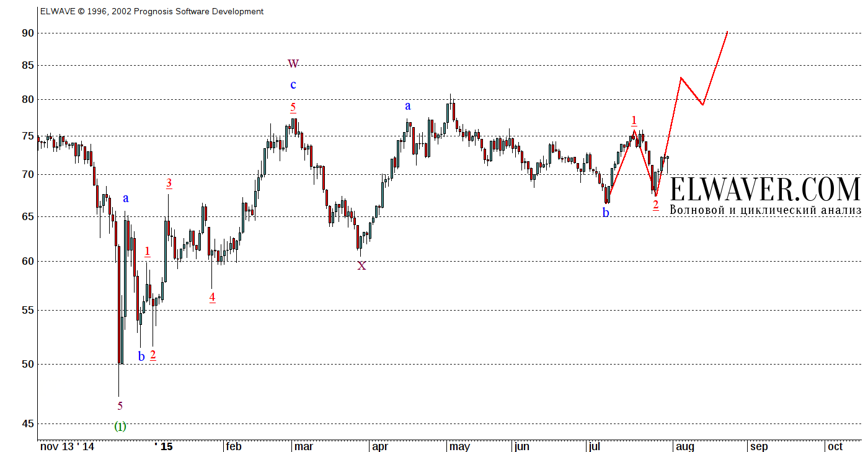The width and height of the screenshot is (868, 452).
Task: Click the "jul" month label
Action: (595, 446)
